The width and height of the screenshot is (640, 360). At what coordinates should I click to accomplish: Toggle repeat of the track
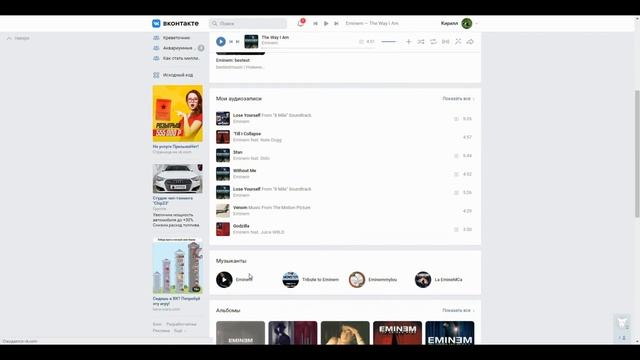(x=433, y=42)
